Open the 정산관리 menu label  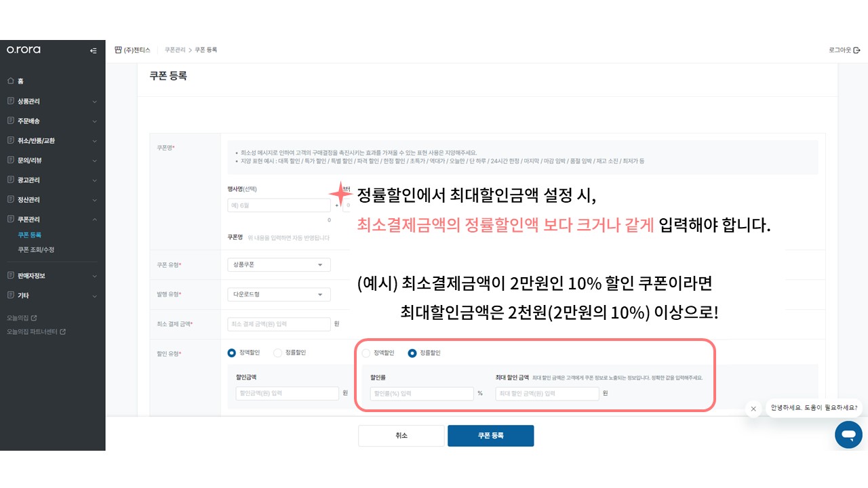point(28,199)
